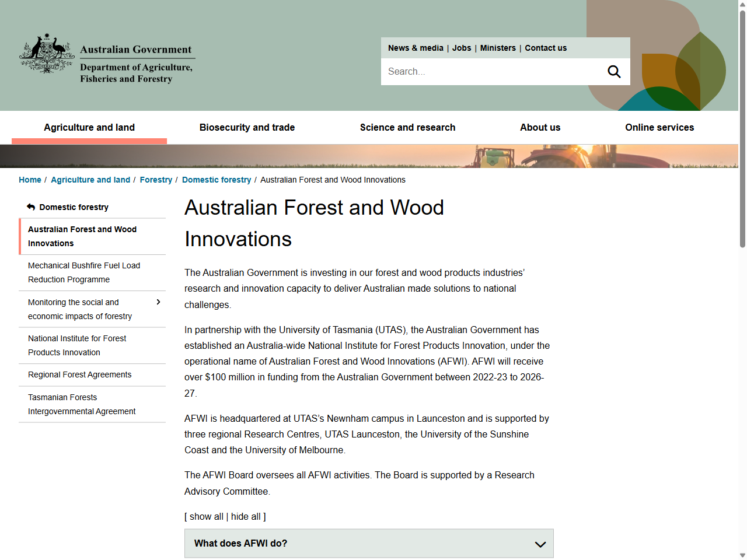Click the Australian Government crest logo
Image resolution: width=747 pixels, height=560 pixels.
[47, 54]
